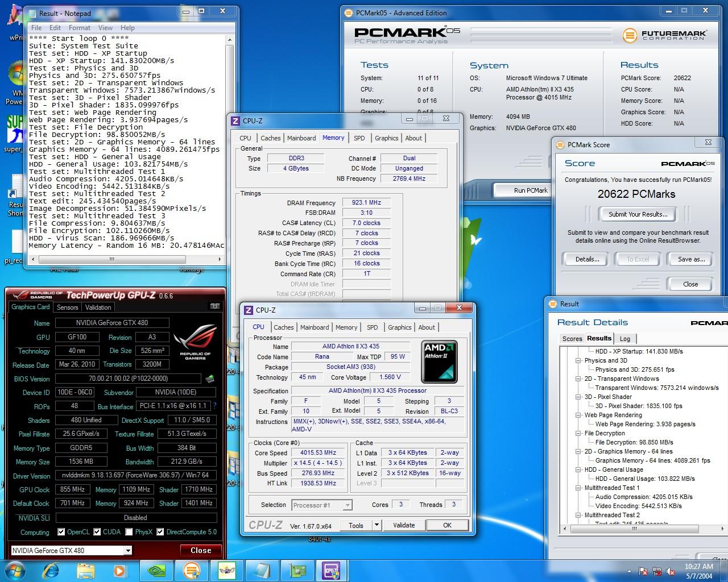
Task: Click the Z icon in the CPU-Z Memory window title bar
Action: [235, 120]
